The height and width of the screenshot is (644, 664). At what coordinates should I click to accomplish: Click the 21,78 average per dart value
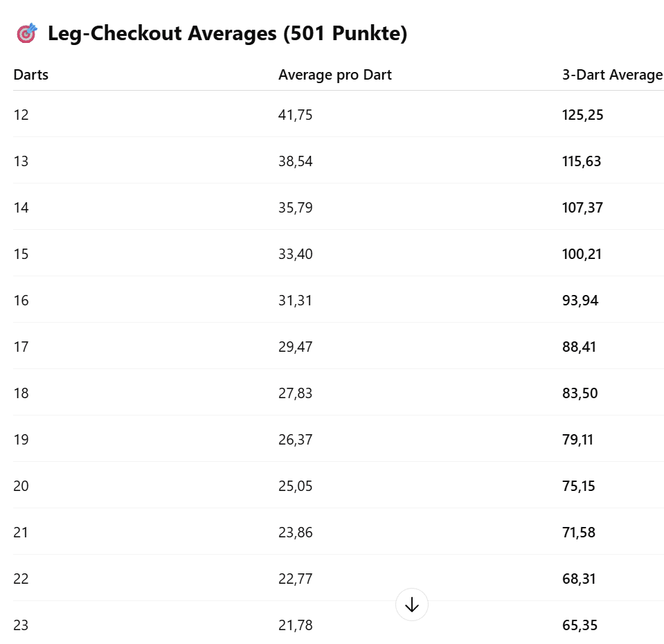tap(296, 625)
